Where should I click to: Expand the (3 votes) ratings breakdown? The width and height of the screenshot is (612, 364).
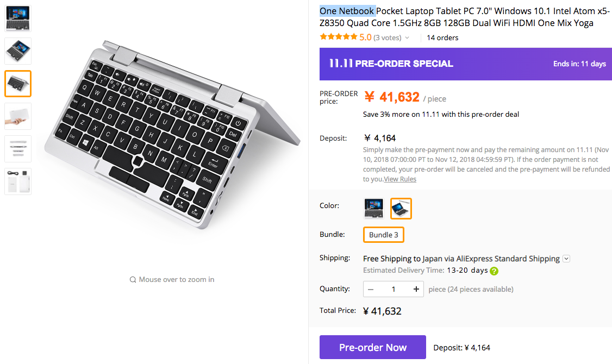(x=393, y=37)
